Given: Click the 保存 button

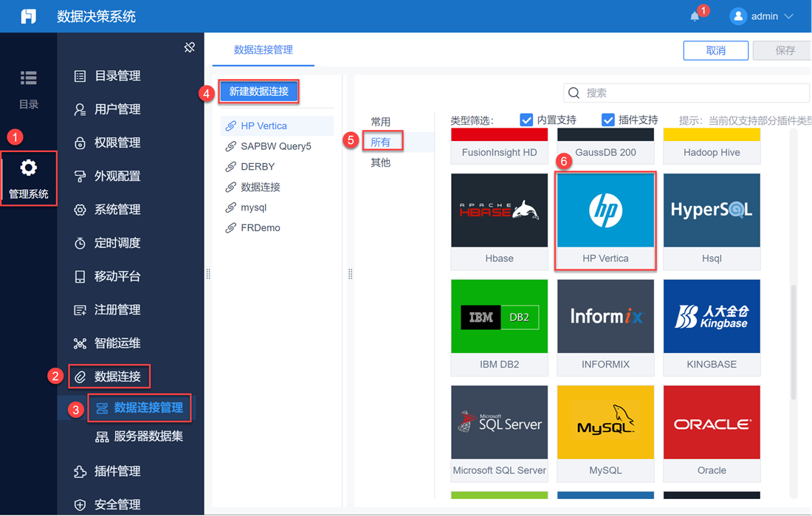Looking at the screenshot, I should click(x=782, y=51).
